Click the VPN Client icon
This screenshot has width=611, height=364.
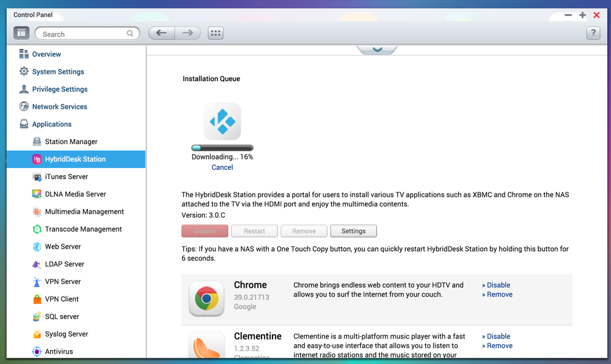coord(37,299)
